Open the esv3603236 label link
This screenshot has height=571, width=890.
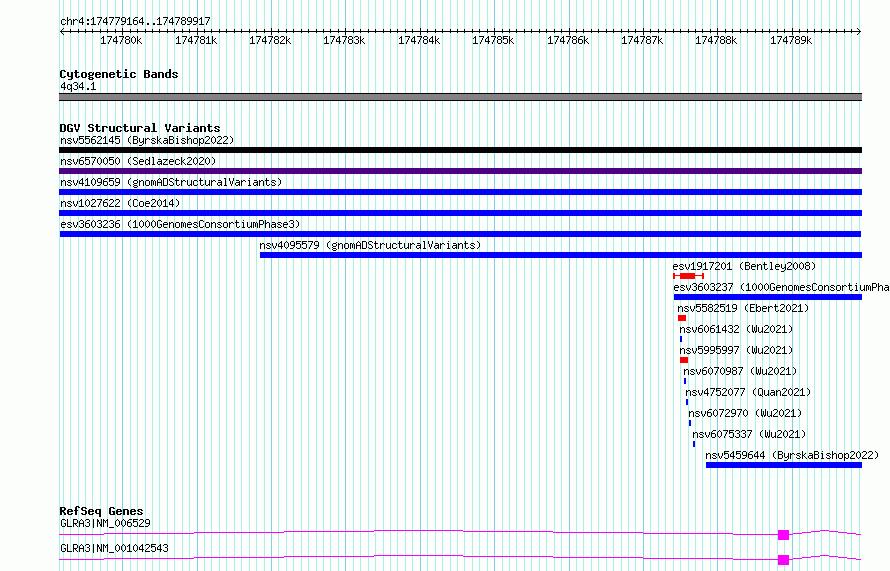pos(180,224)
